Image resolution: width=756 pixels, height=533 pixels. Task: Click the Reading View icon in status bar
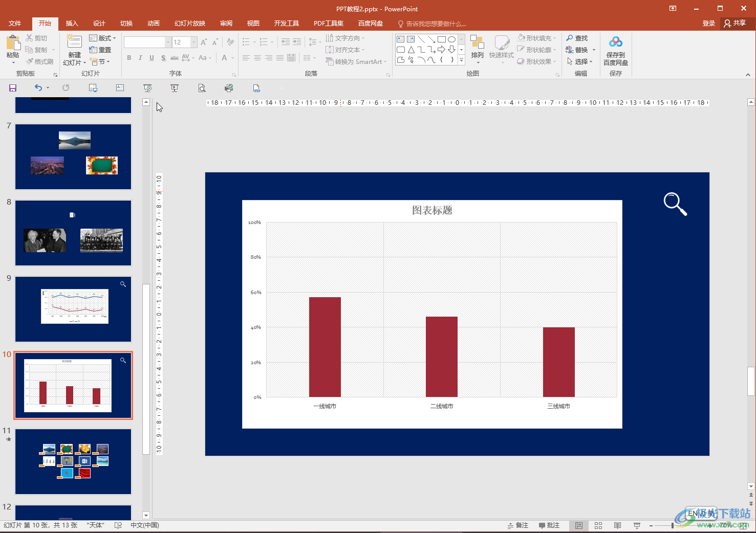click(x=618, y=525)
